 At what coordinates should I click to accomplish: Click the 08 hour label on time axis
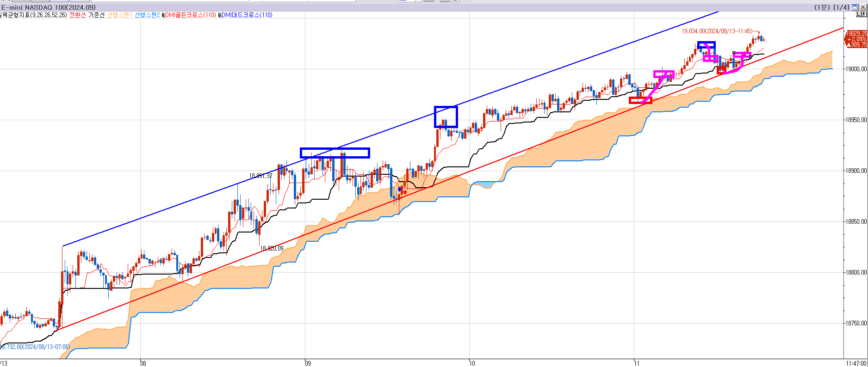[143, 363]
